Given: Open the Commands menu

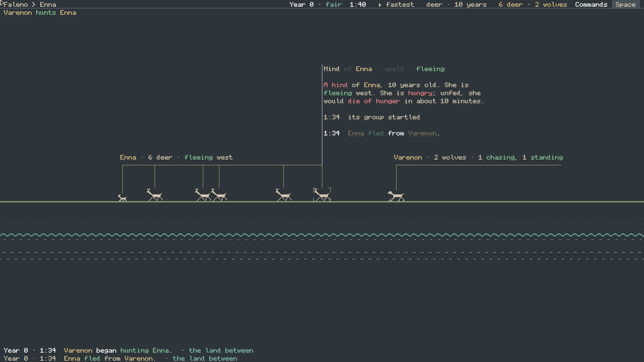Looking at the screenshot, I should click(591, 4).
